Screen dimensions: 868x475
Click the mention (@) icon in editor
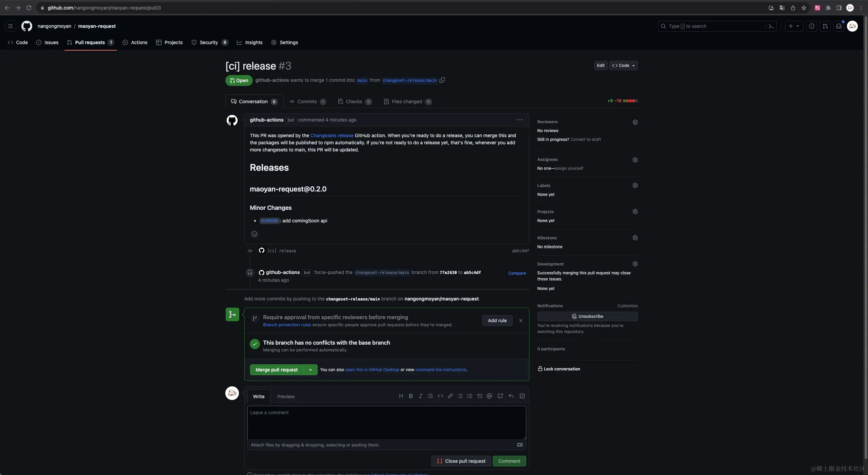coord(489,396)
